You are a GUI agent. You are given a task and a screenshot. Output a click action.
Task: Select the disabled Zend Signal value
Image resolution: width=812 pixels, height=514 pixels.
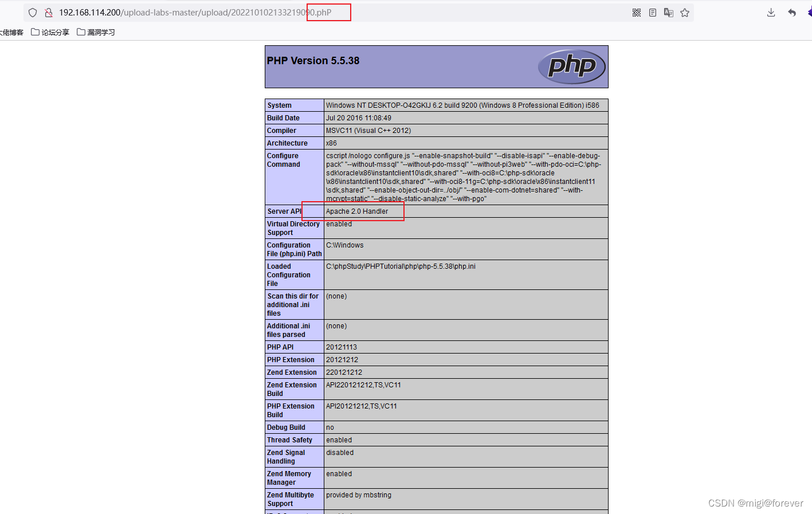(x=340, y=453)
